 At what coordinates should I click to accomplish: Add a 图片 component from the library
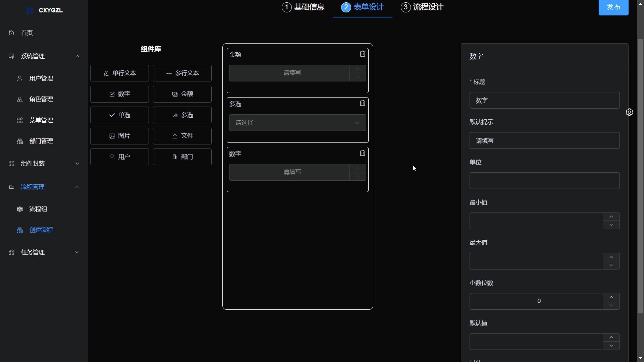tap(119, 136)
